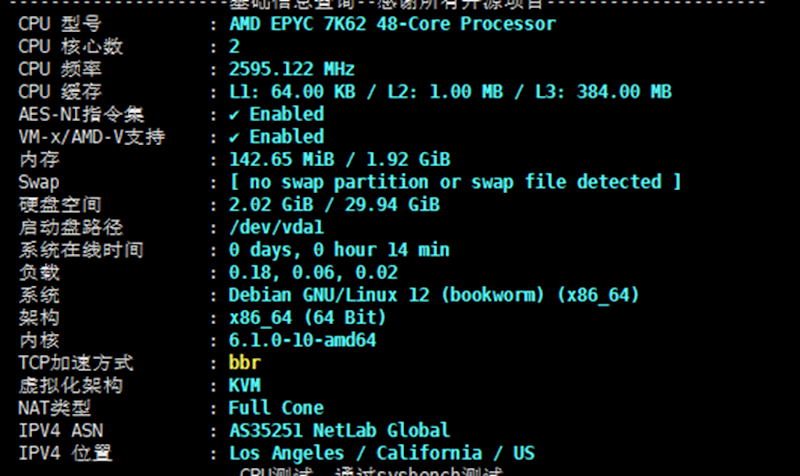The image size is (800, 476).
Task: Click the no swap partition message
Action: (455, 182)
